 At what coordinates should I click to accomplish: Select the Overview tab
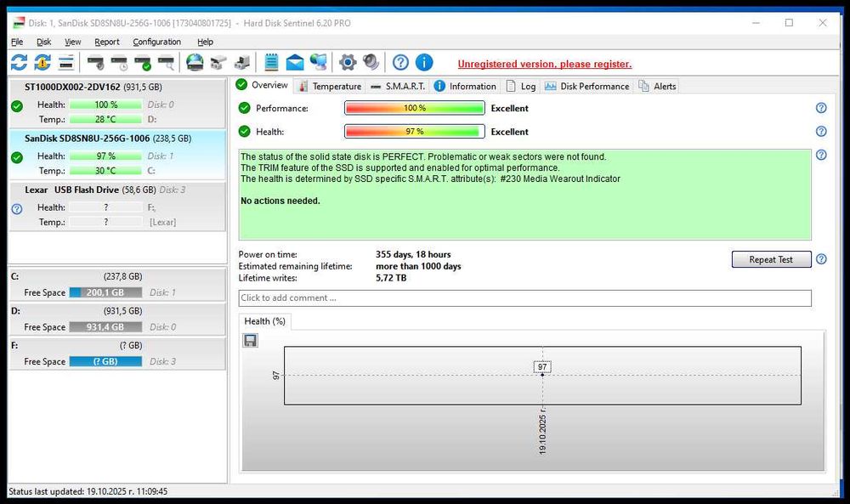pos(263,85)
